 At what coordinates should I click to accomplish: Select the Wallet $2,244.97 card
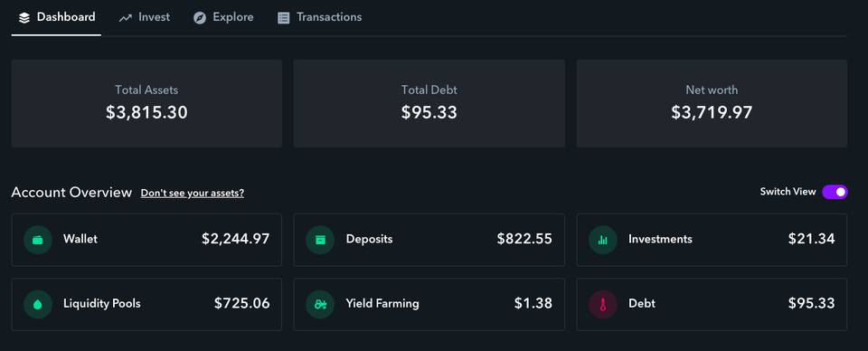(146, 240)
